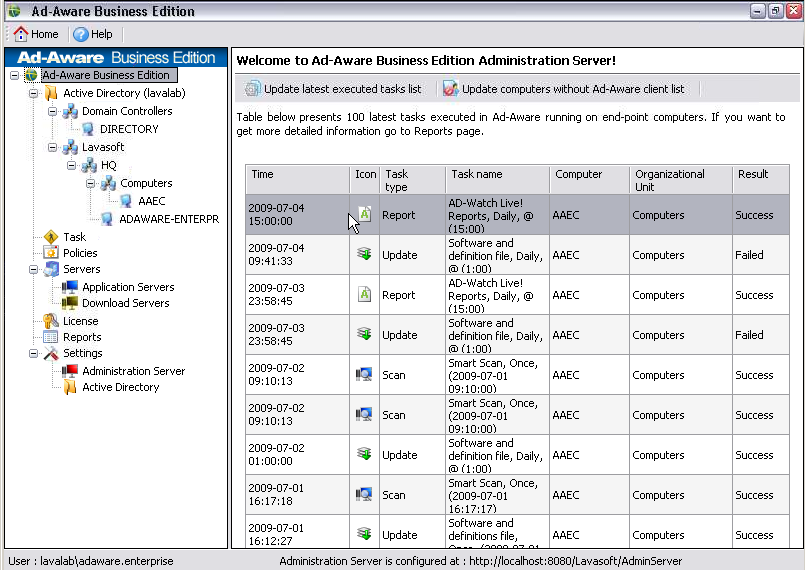This screenshot has width=805, height=570.
Task: Sort by the Organizational Unit column header
Action: point(681,180)
